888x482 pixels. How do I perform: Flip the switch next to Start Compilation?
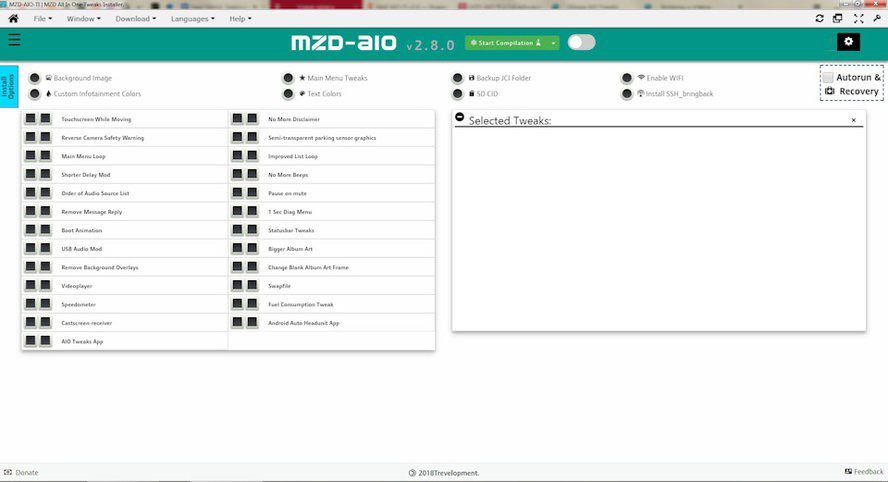click(x=581, y=42)
